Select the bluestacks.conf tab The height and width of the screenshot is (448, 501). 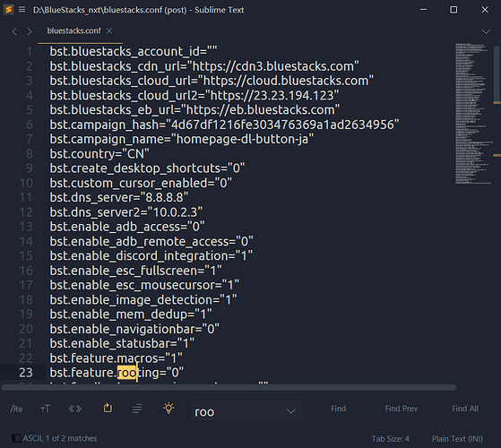point(73,30)
